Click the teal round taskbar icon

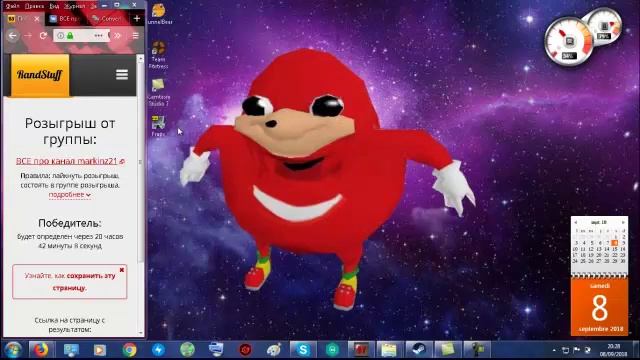tap(332, 350)
